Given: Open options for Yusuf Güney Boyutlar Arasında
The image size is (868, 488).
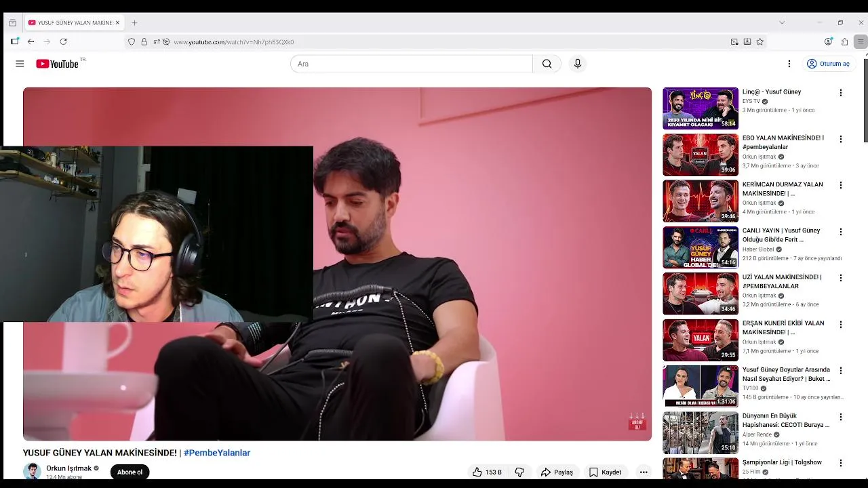Looking at the screenshot, I should click(841, 371).
